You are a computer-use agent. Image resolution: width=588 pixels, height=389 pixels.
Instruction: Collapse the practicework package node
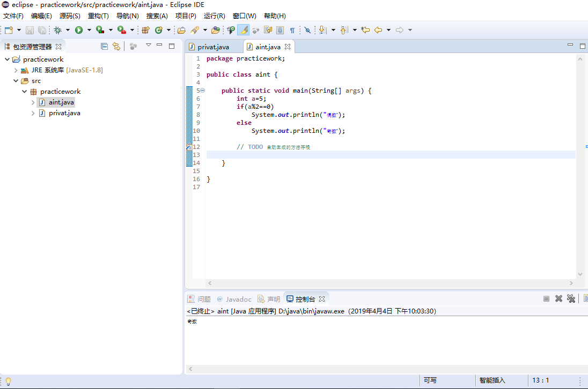(24, 92)
